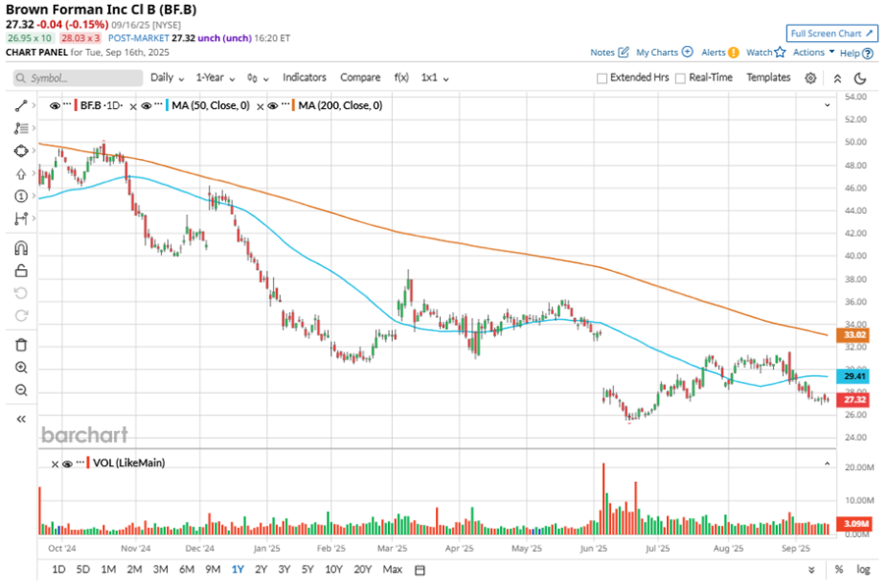Delete drawings with trash icon

[x=21, y=345]
